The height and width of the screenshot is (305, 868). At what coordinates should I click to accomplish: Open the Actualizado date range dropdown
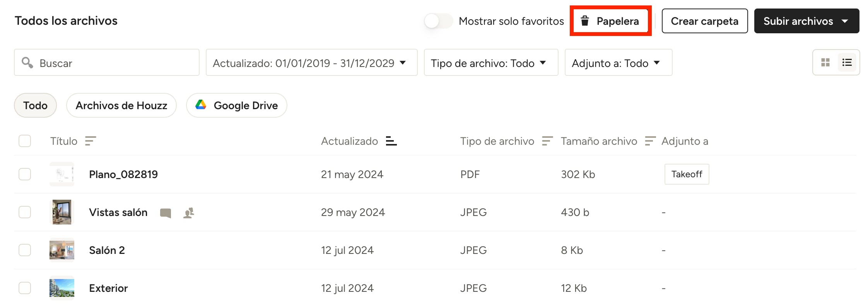coord(311,63)
